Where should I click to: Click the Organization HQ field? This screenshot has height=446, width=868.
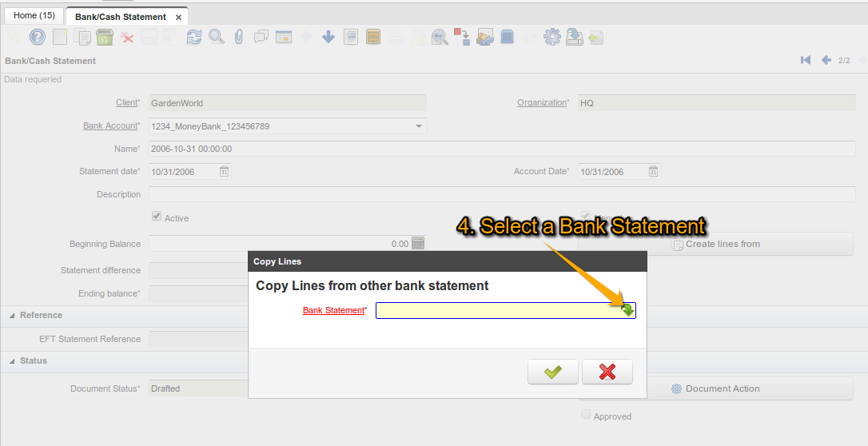[716, 103]
